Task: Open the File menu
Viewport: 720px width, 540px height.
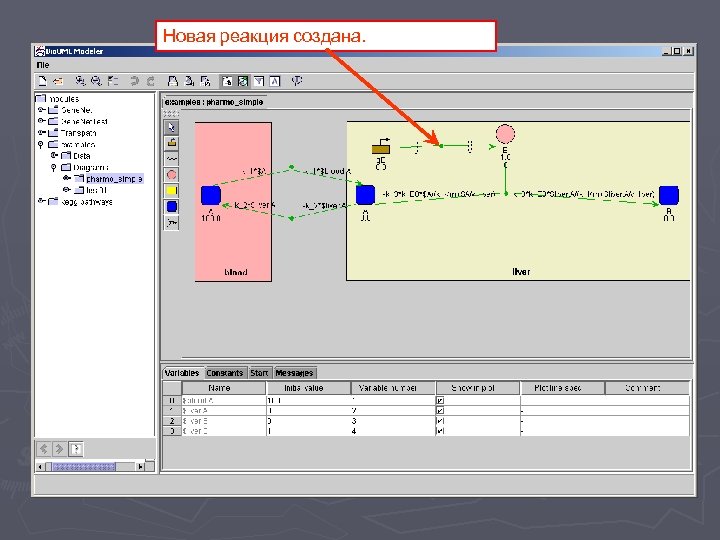Action: [43, 65]
